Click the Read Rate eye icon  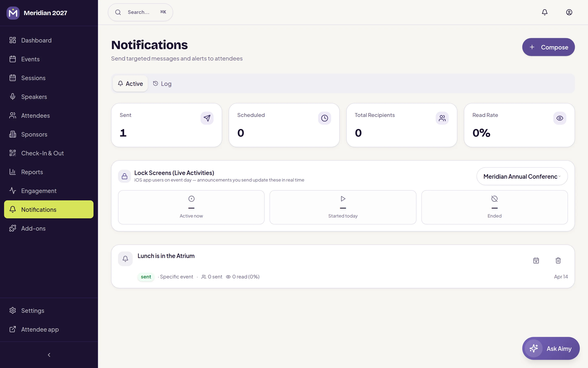[560, 118]
